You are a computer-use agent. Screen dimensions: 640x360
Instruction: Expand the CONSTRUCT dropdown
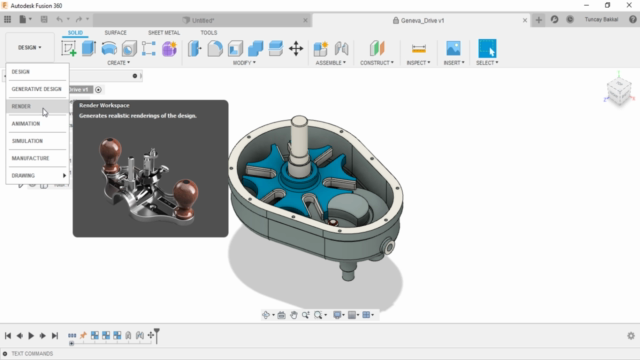(377, 62)
